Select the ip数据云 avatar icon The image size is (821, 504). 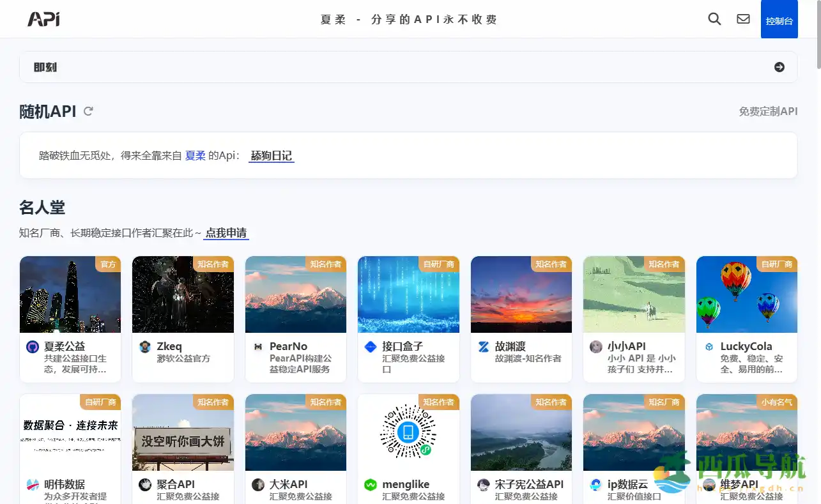(595, 485)
